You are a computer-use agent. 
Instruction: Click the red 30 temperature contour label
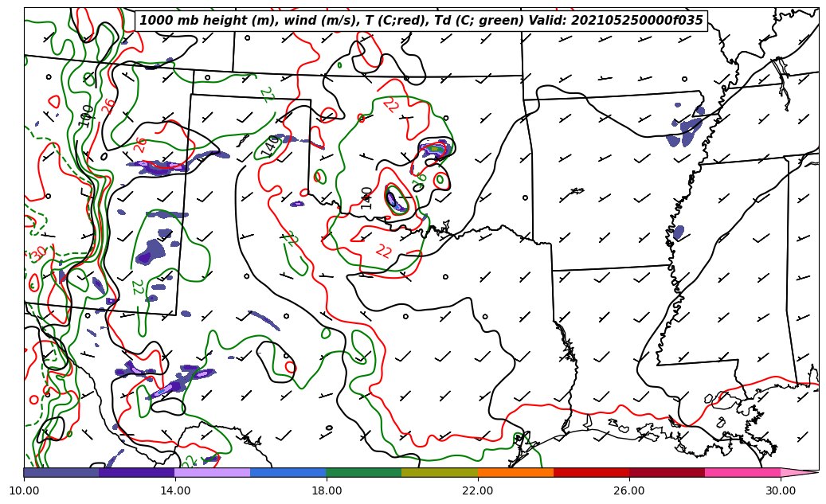(x=38, y=254)
